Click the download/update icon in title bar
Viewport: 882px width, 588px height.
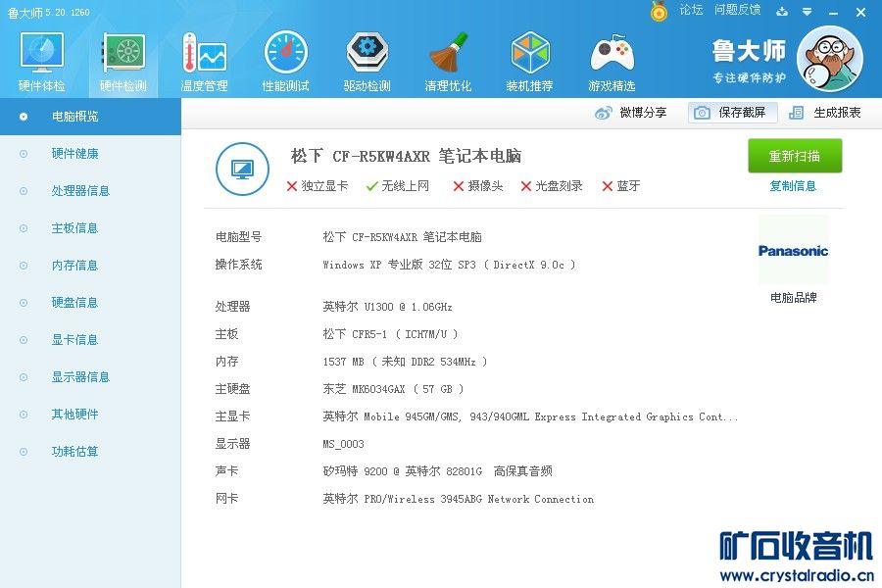782,11
